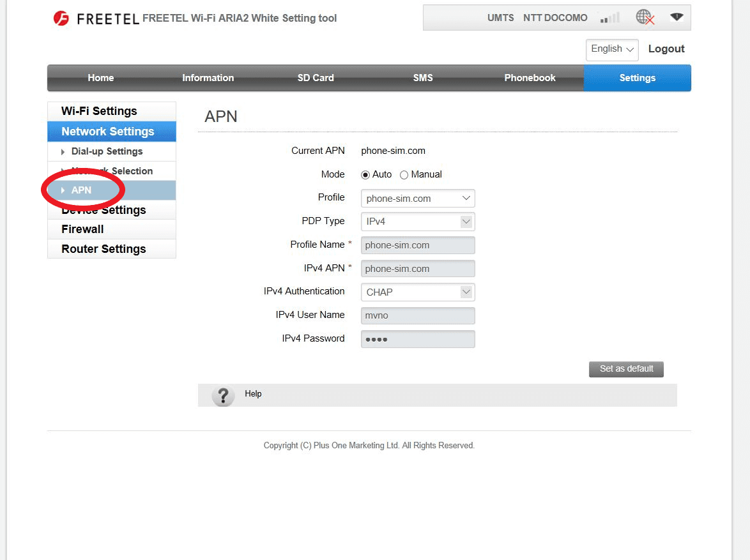Expand the IPv4 Authentication dropdown

pos(418,292)
